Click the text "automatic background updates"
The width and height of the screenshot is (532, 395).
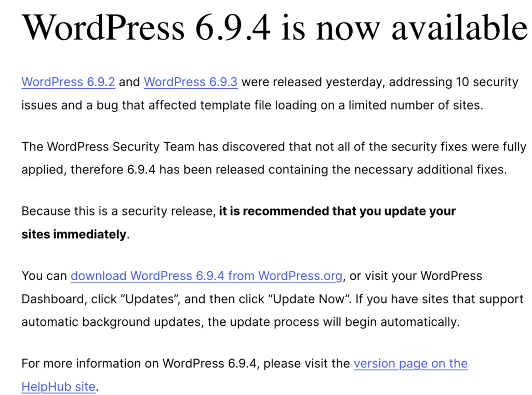click(111, 322)
